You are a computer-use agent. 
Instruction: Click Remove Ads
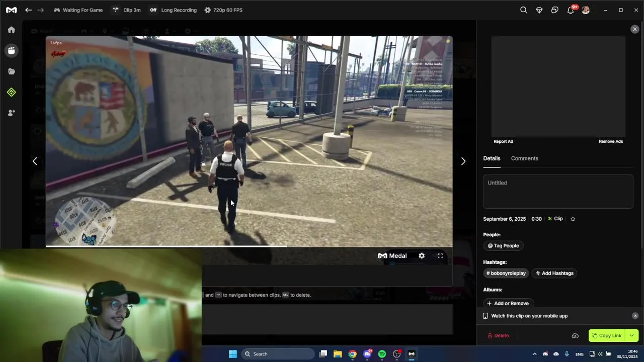(611, 141)
